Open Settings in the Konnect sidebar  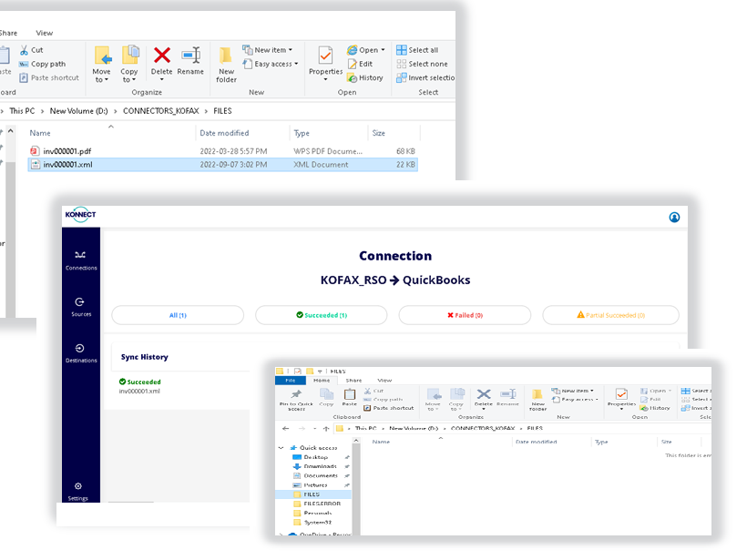click(78, 490)
